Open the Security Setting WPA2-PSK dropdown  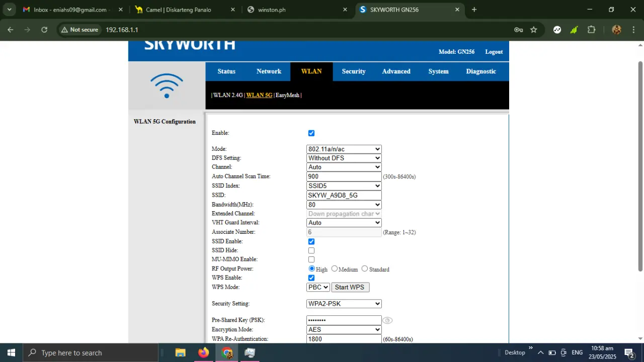click(x=344, y=304)
